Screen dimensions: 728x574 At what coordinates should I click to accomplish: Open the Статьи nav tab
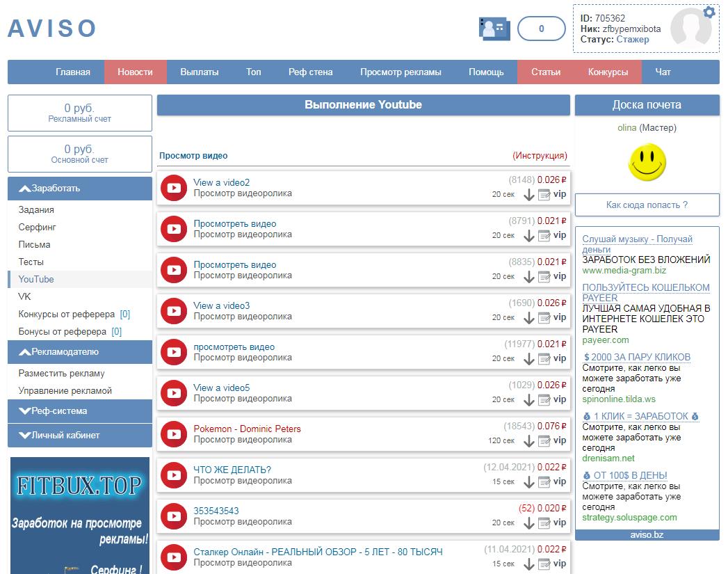(546, 72)
